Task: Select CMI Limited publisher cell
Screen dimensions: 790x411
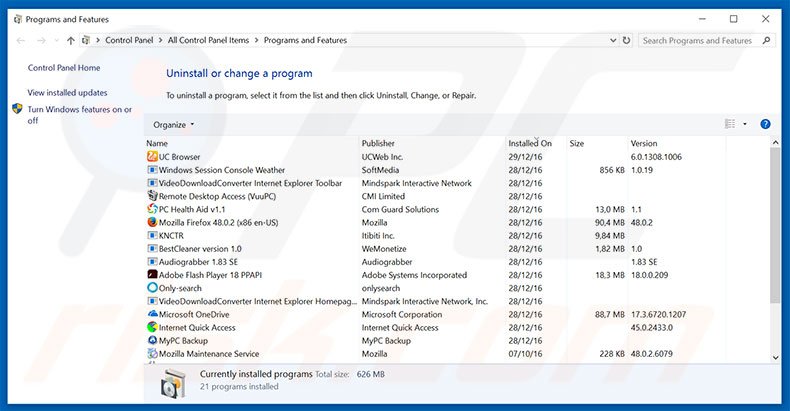Action: click(x=383, y=196)
